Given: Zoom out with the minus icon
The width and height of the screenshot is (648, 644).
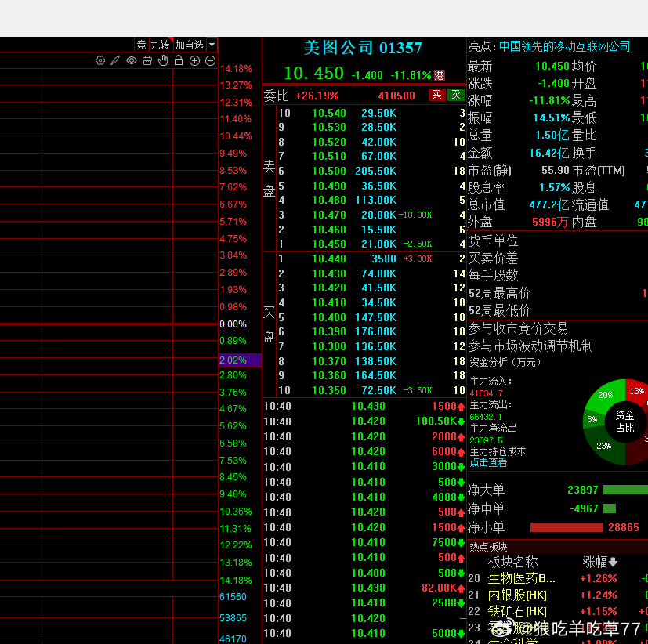Looking at the screenshot, I should (210, 61).
